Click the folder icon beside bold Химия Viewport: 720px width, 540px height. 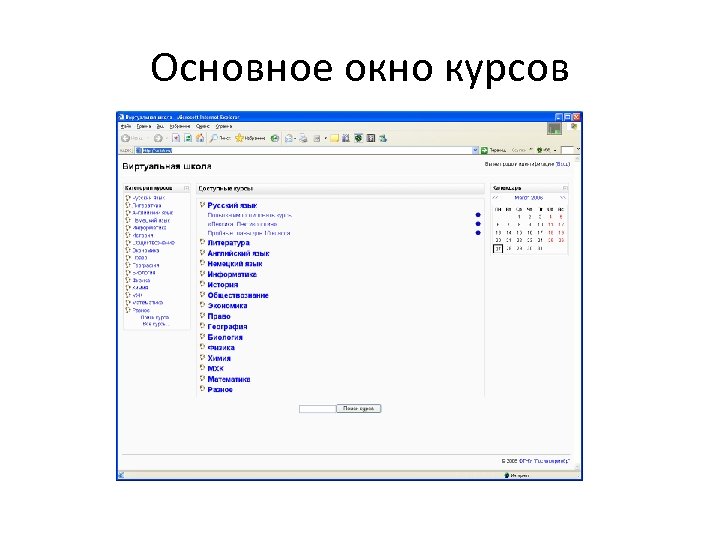[202, 357]
